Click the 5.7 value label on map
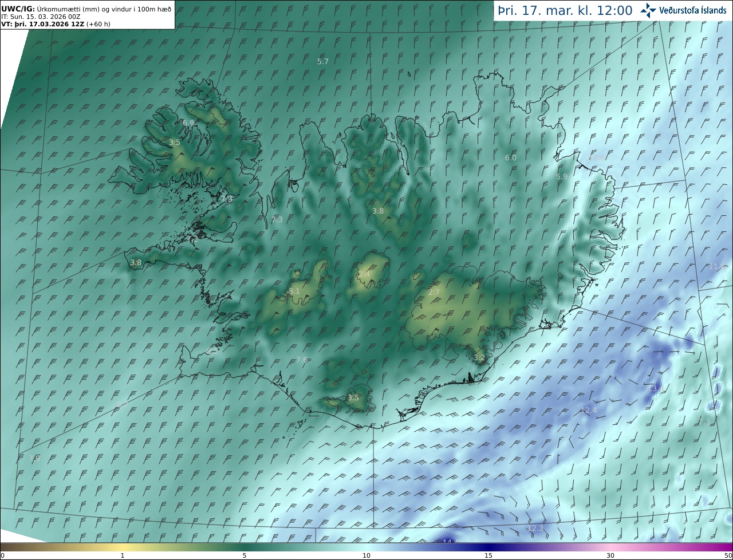The height and width of the screenshot is (560, 733). pyautogui.click(x=323, y=61)
